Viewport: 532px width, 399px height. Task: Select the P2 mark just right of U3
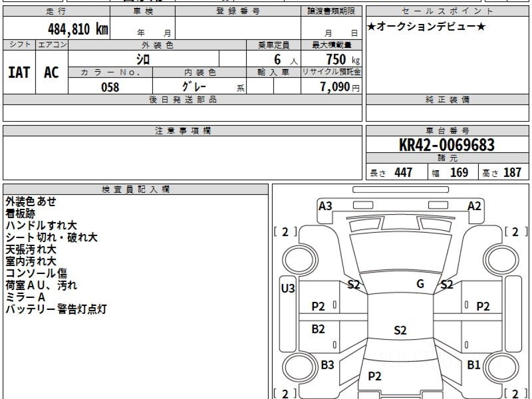tap(318, 306)
